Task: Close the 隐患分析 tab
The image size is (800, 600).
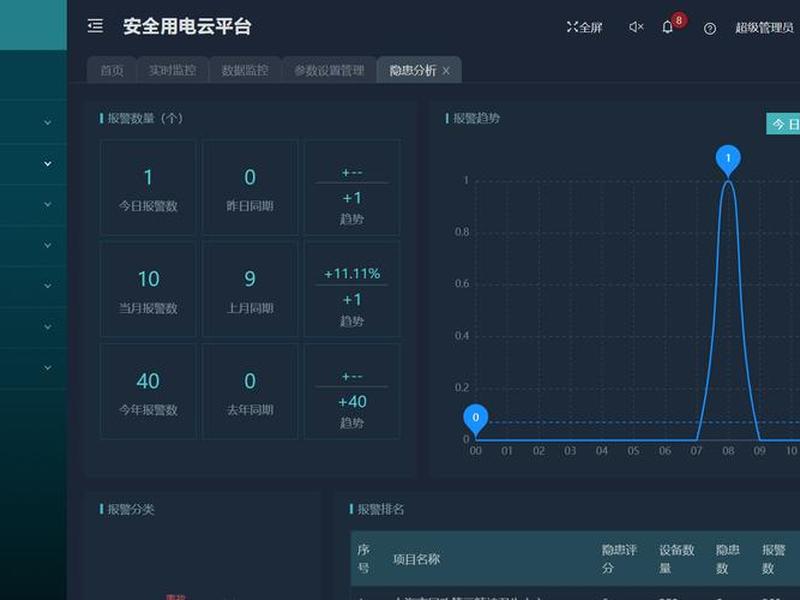Action: point(446,71)
